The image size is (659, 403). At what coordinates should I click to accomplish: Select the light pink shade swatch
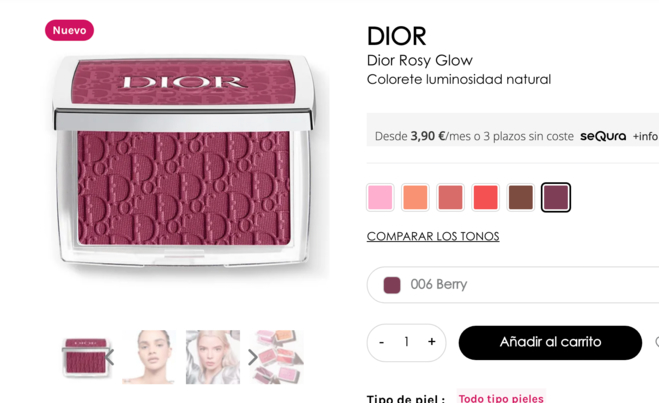pyautogui.click(x=380, y=197)
